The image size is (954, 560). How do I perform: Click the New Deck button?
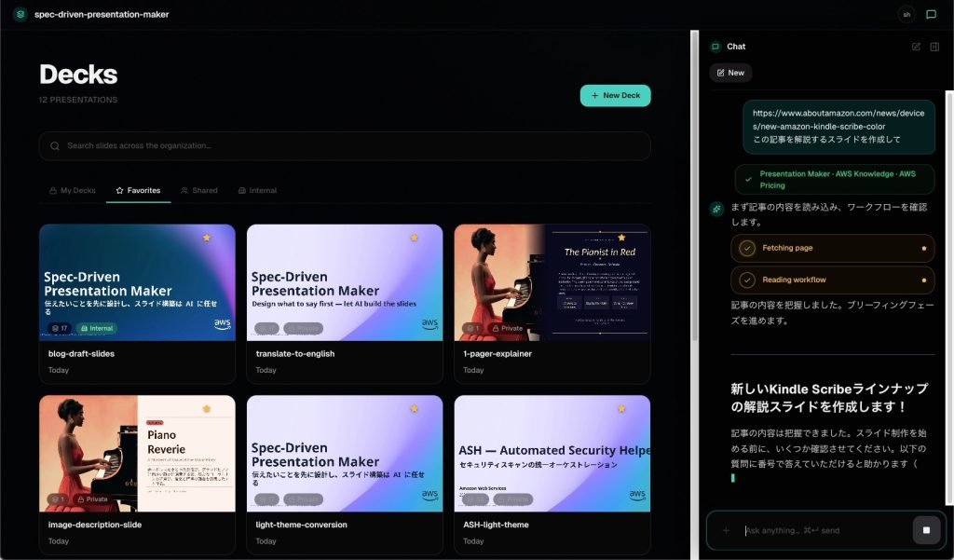(615, 95)
